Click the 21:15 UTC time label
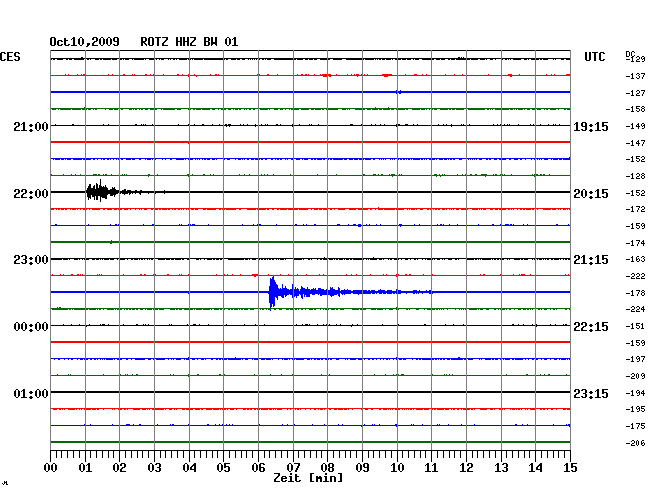 [x=591, y=260]
